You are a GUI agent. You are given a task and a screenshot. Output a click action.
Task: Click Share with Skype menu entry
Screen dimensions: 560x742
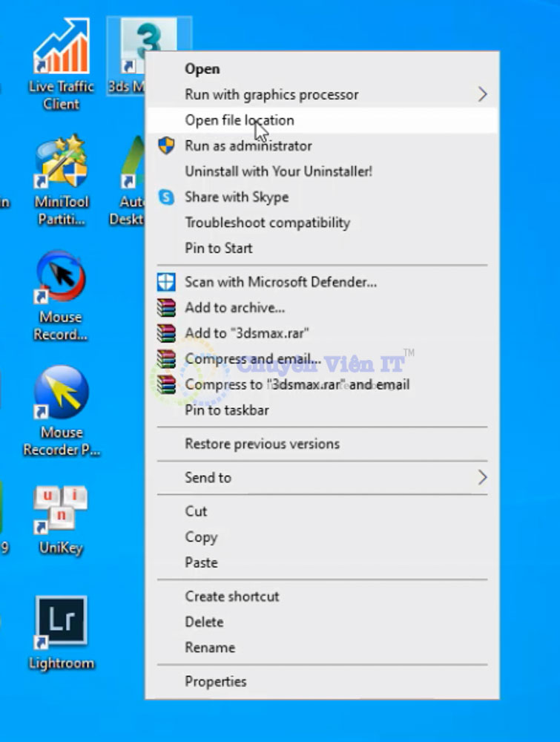[236, 197]
